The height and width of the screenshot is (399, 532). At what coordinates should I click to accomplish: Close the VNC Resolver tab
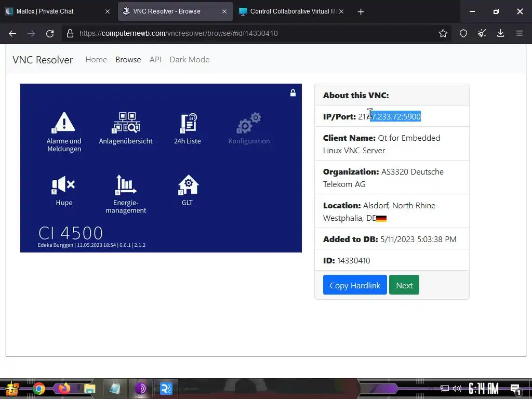click(224, 11)
